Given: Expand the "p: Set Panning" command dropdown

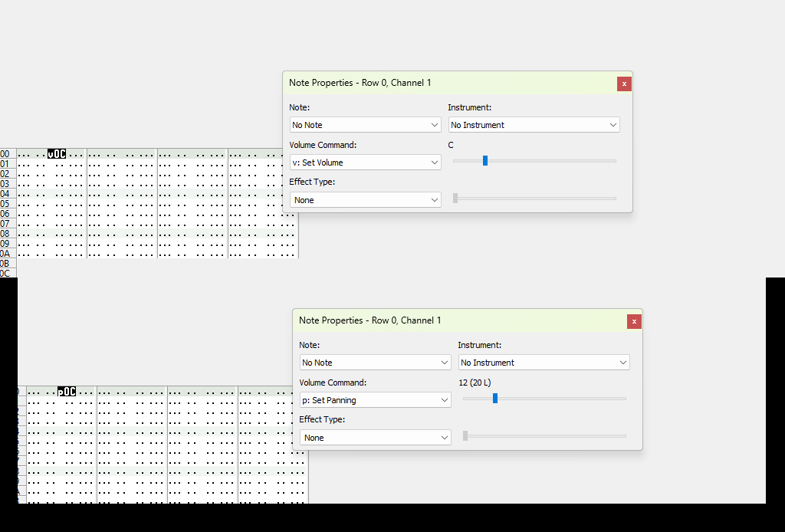Looking at the screenshot, I should (375, 400).
